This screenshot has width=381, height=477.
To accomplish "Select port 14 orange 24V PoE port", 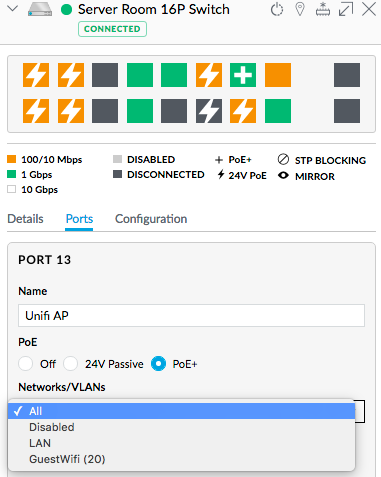I will tap(243, 111).
